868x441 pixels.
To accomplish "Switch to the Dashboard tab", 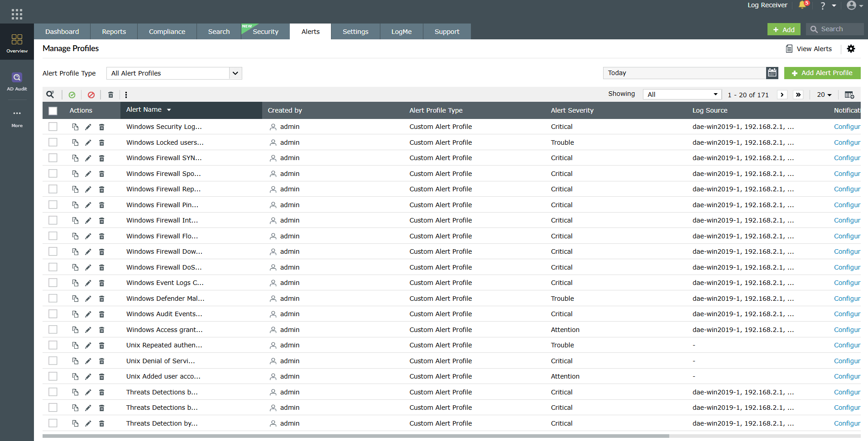I will [x=62, y=32].
